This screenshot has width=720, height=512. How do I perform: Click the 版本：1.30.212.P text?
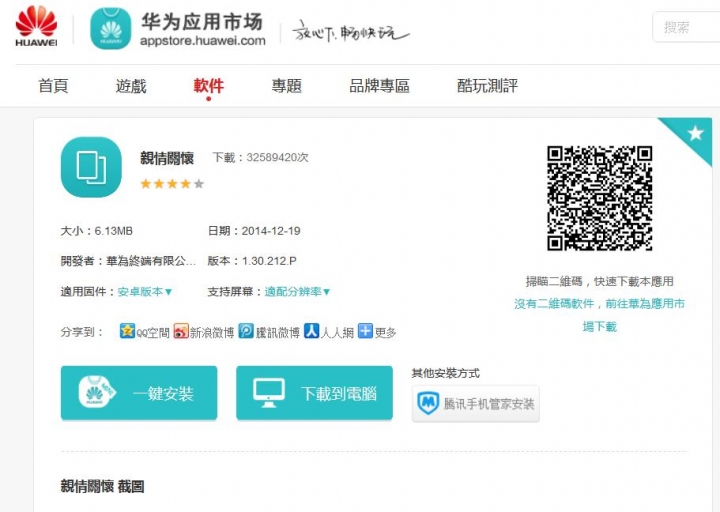click(x=252, y=261)
